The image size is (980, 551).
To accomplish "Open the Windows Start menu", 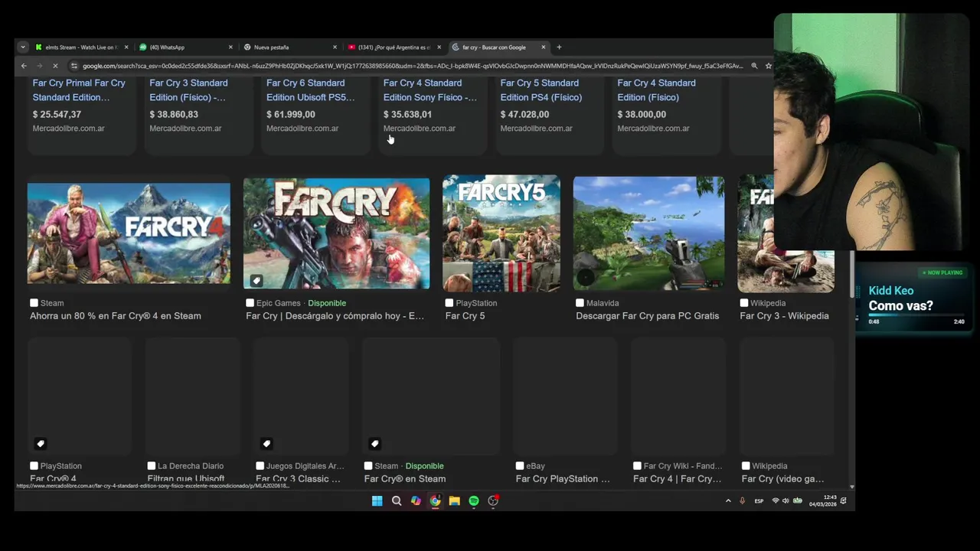I will pyautogui.click(x=377, y=501).
